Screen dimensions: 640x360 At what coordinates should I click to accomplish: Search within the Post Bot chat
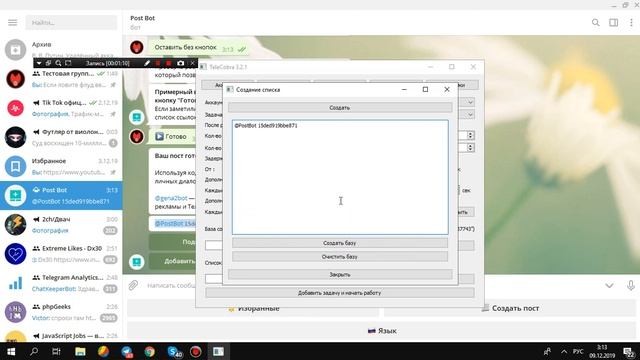coord(596,22)
